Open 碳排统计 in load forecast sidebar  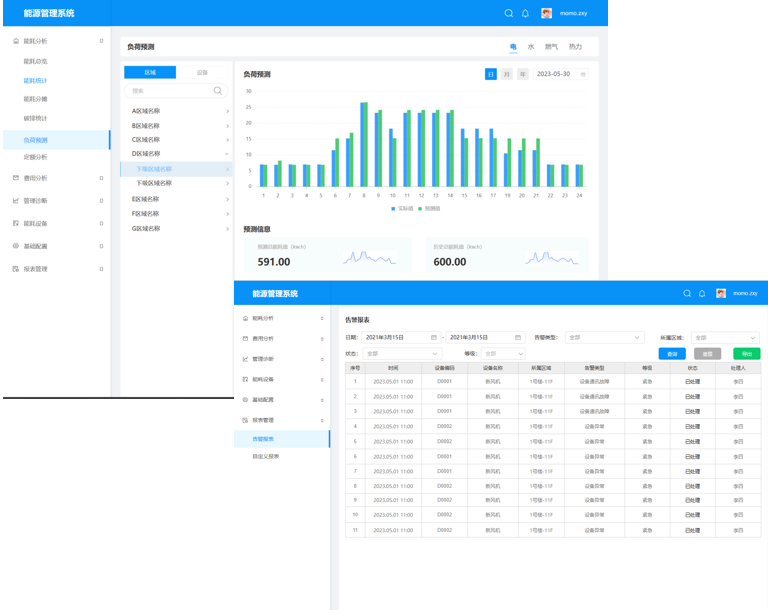pos(35,118)
